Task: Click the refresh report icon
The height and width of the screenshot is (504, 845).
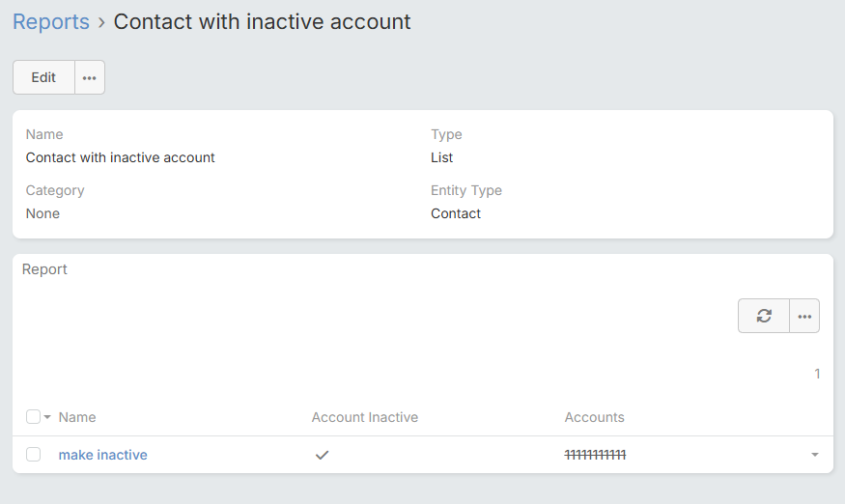Action: pos(764,316)
